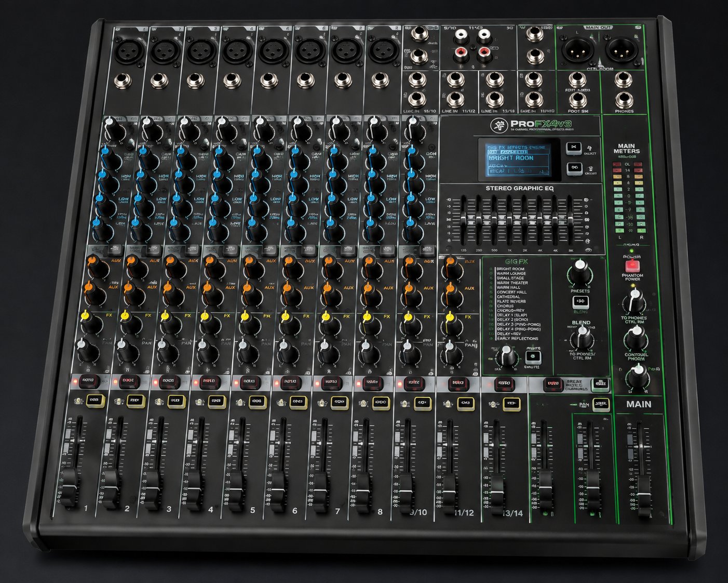Click the 125 Hz graphic EQ slider
The image size is (728, 583).
click(x=463, y=219)
